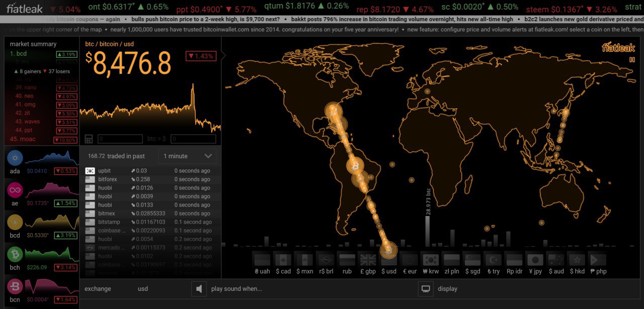The image size is (644, 309).
Task: Choose the usd currency flag
Action: click(x=389, y=260)
